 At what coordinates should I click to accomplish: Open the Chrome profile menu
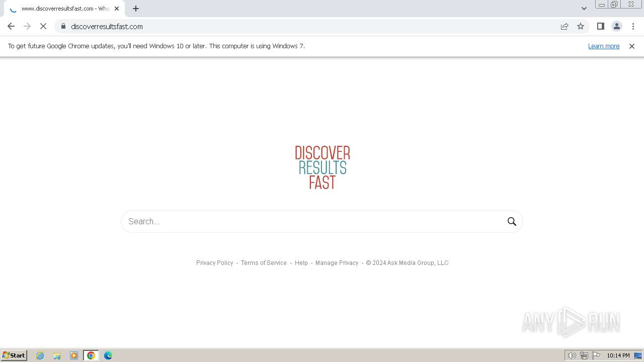pyautogui.click(x=616, y=26)
